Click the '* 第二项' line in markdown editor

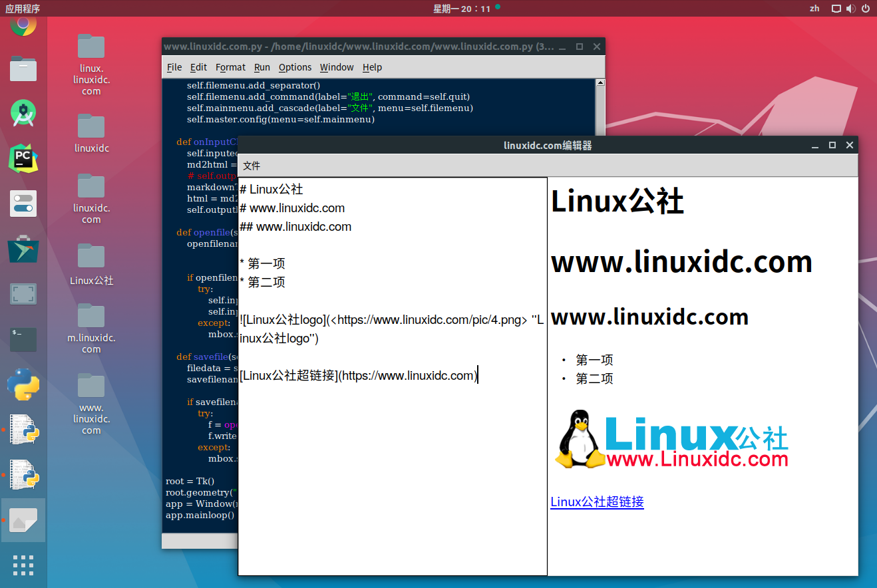(x=262, y=283)
